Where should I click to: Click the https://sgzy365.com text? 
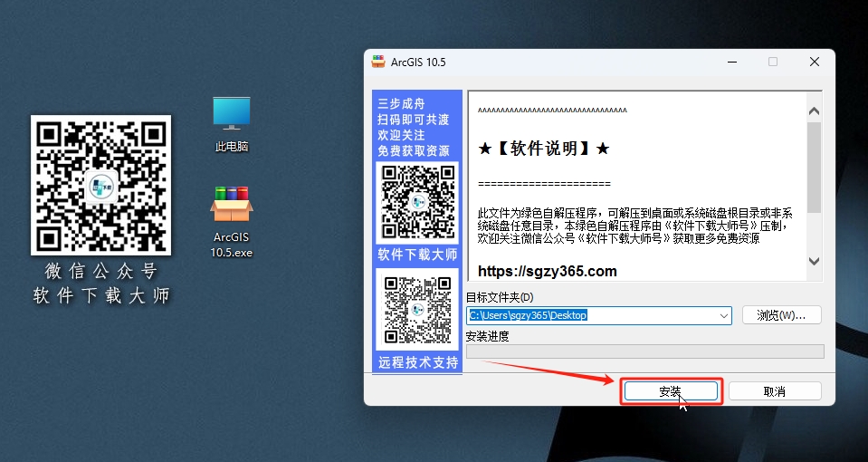click(x=547, y=272)
